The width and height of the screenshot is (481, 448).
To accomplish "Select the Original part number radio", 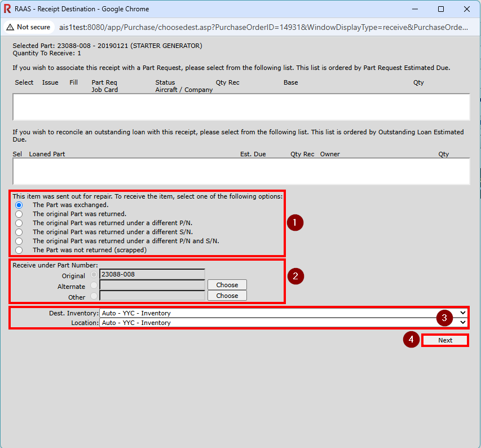I will pos(94,275).
